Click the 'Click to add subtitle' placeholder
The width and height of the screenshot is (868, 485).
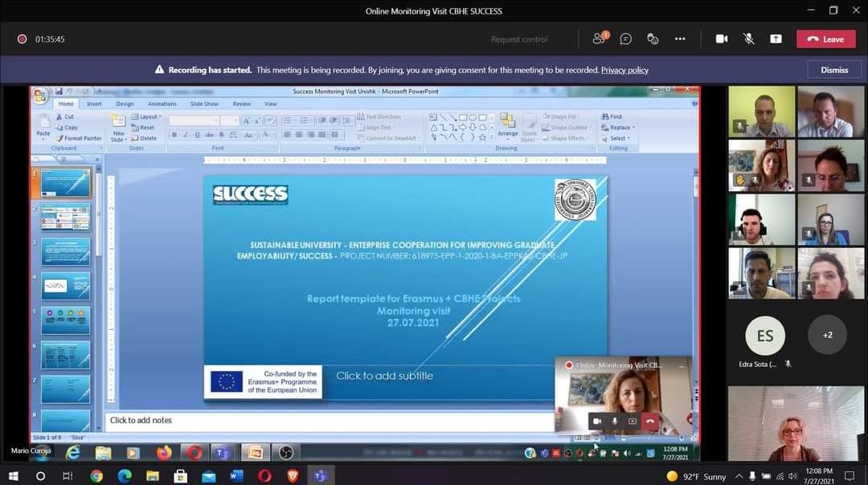point(384,376)
